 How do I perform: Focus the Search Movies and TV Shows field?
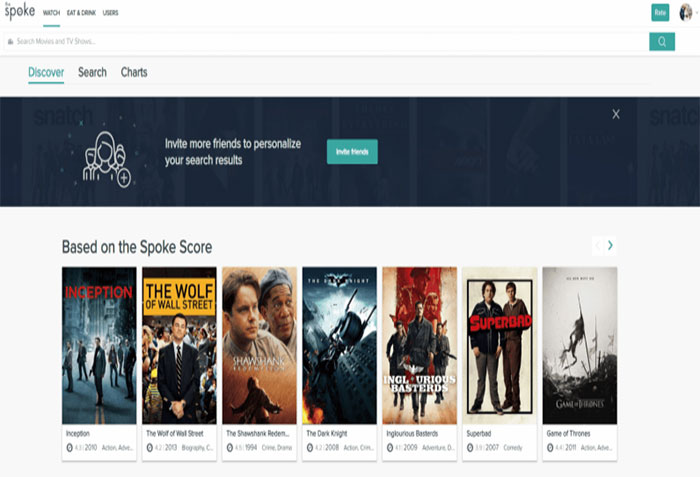[326, 42]
